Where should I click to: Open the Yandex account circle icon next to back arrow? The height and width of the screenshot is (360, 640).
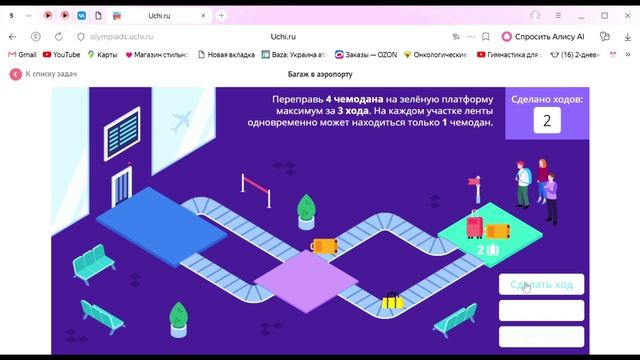pos(36,37)
